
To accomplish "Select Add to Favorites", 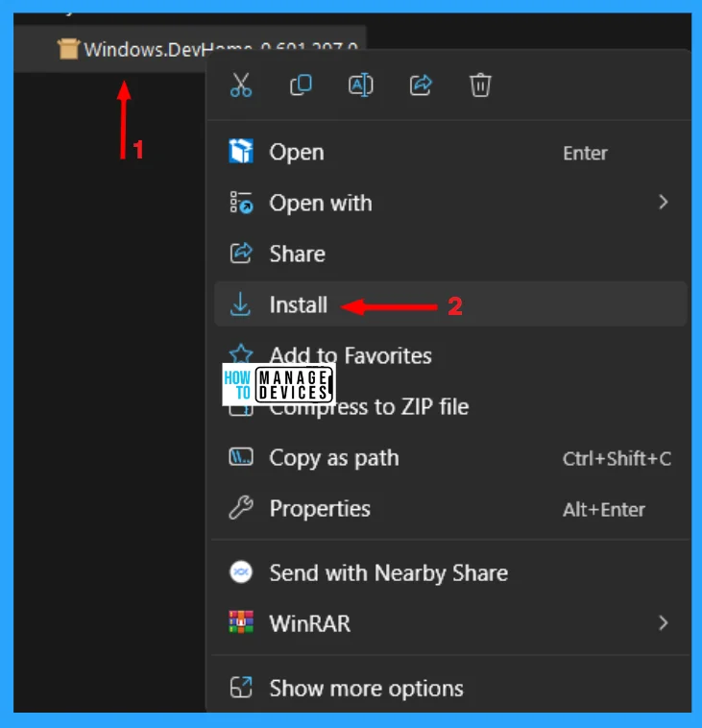I will [450, 355].
